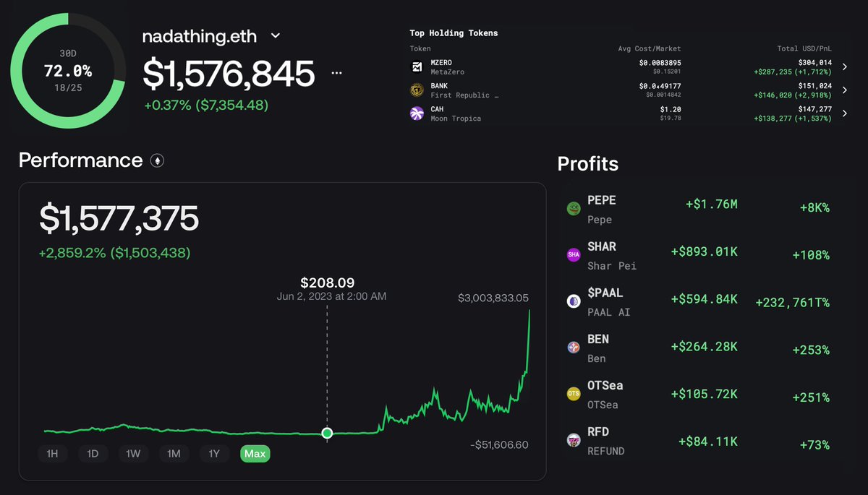Toggle the Max timeframe on the chart
Viewport: 868px width, 495px height.
[255, 455]
